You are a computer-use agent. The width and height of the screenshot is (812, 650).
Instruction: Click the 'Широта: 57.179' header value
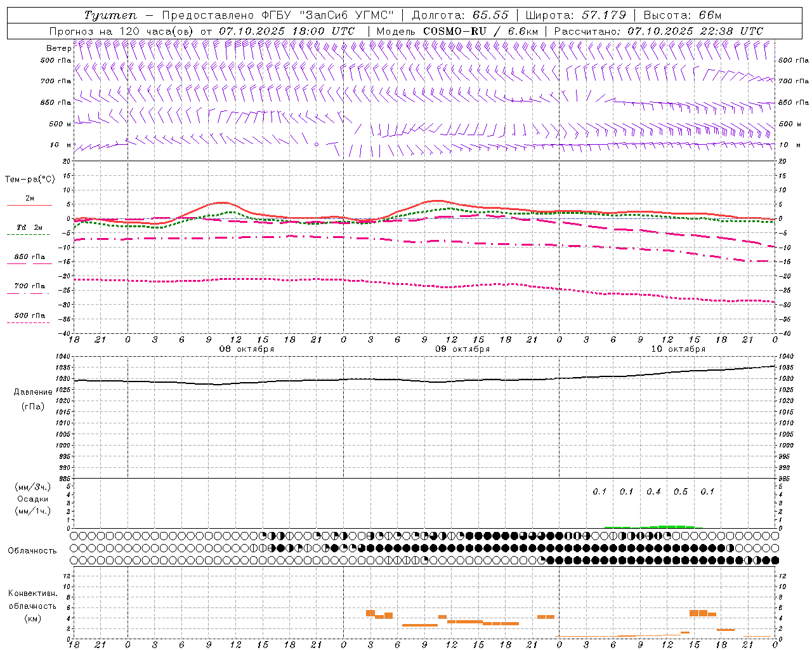pyautogui.click(x=575, y=15)
